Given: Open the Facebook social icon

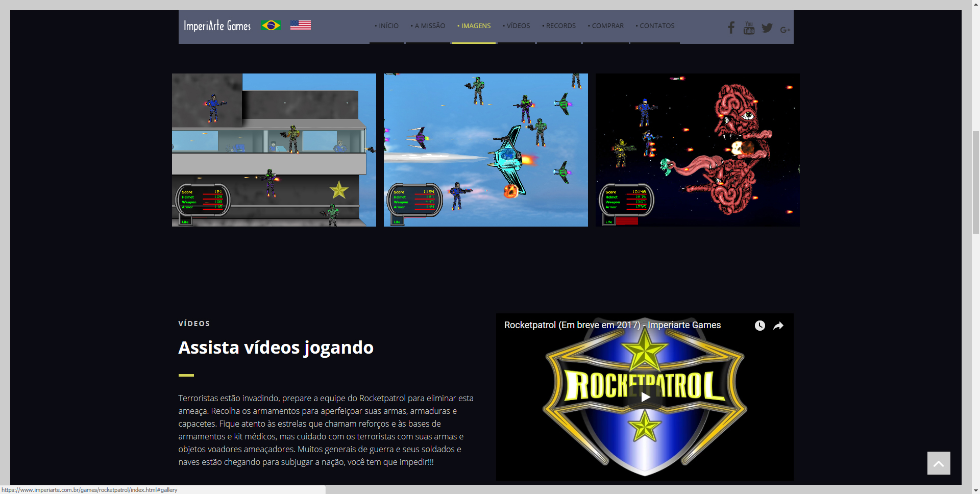Looking at the screenshot, I should pyautogui.click(x=731, y=28).
